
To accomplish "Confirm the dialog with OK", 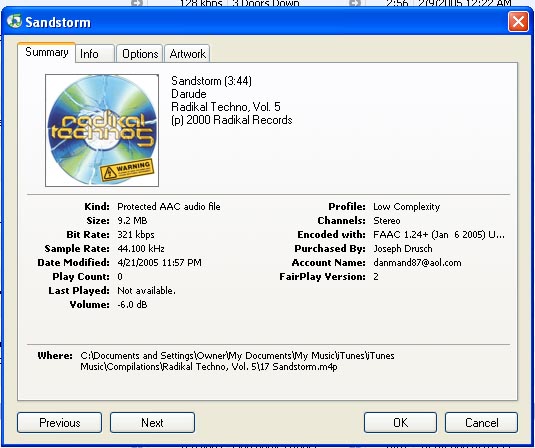I will [x=400, y=423].
